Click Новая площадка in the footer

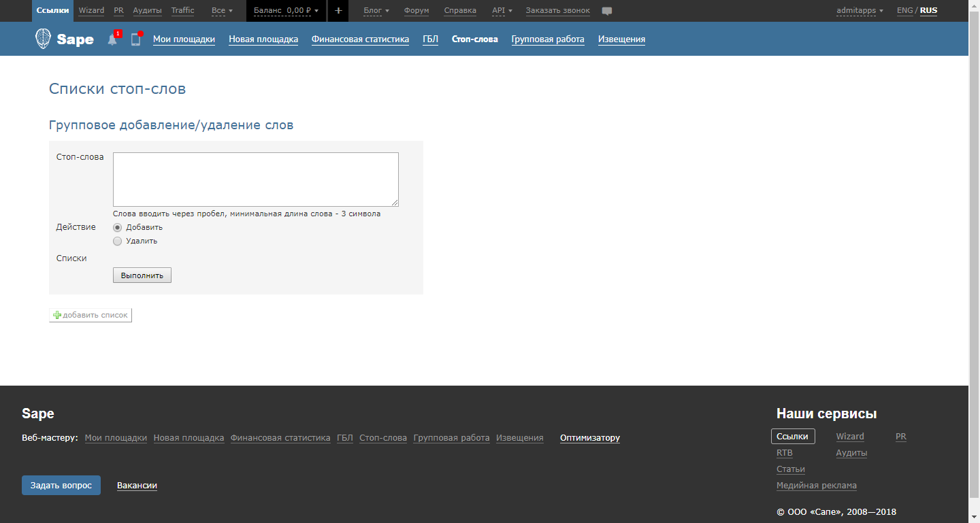pyautogui.click(x=189, y=438)
